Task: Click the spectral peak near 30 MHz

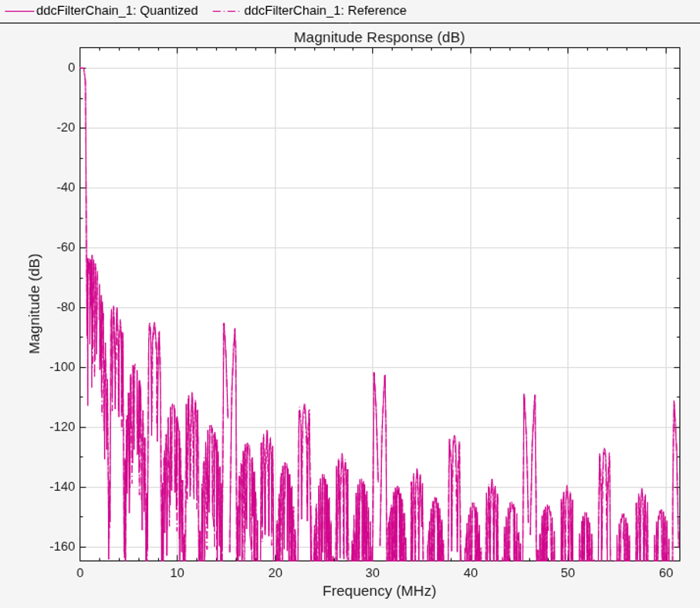Action: click(x=374, y=373)
